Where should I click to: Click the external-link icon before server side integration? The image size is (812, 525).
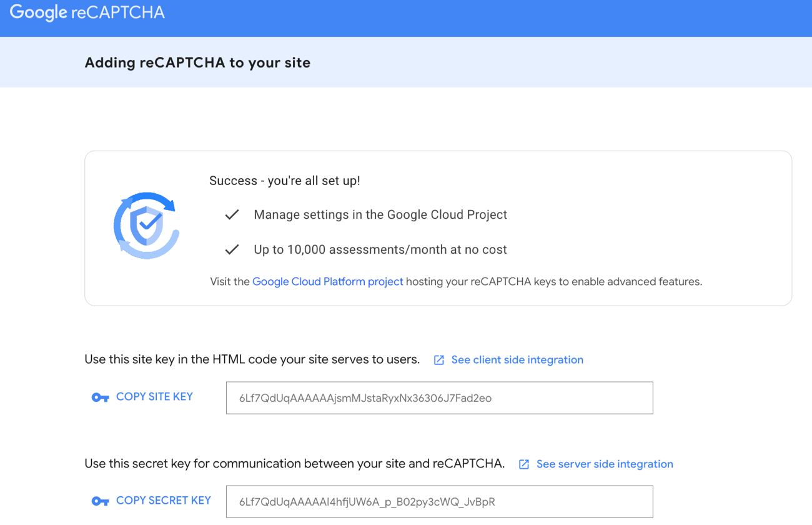click(524, 464)
